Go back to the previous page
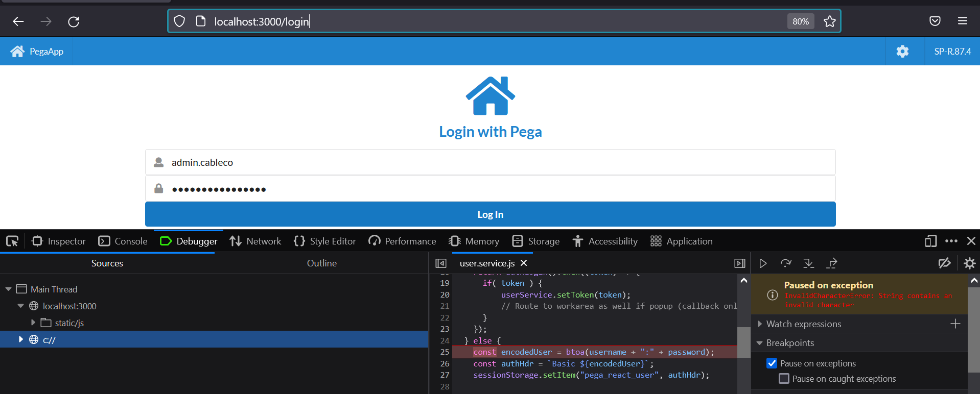 pyautogui.click(x=18, y=21)
